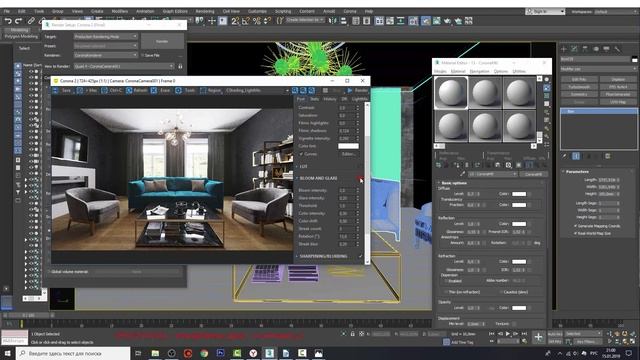Open File Explorer from the taskbar
The image size is (640, 360).
click(x=155, y=353)
